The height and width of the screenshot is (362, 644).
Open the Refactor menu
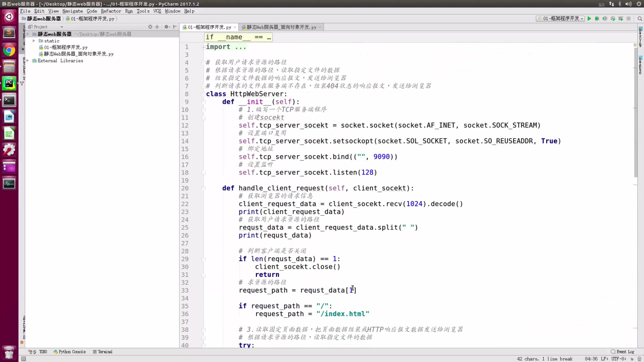[x=111, y=11]
